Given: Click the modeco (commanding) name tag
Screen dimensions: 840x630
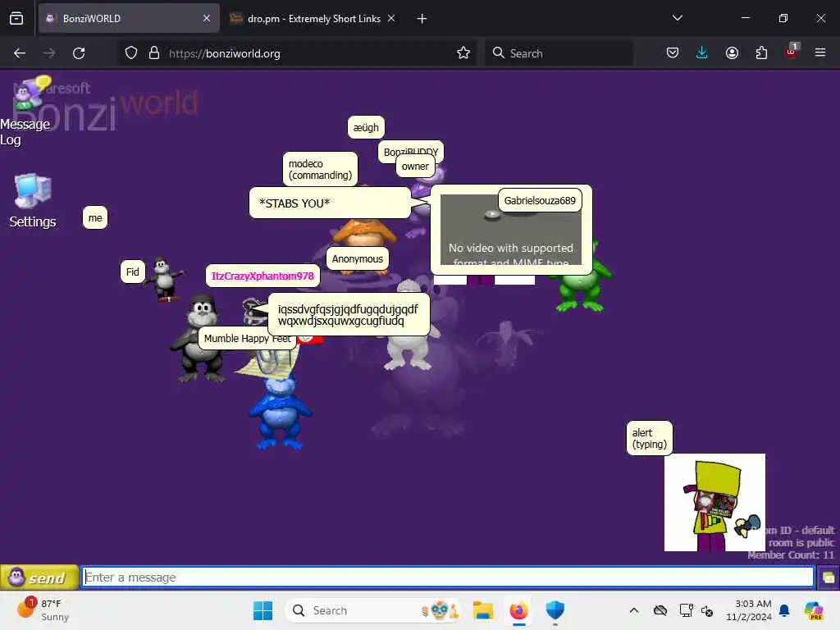Looking at the screenshot, I should (320, 169).
